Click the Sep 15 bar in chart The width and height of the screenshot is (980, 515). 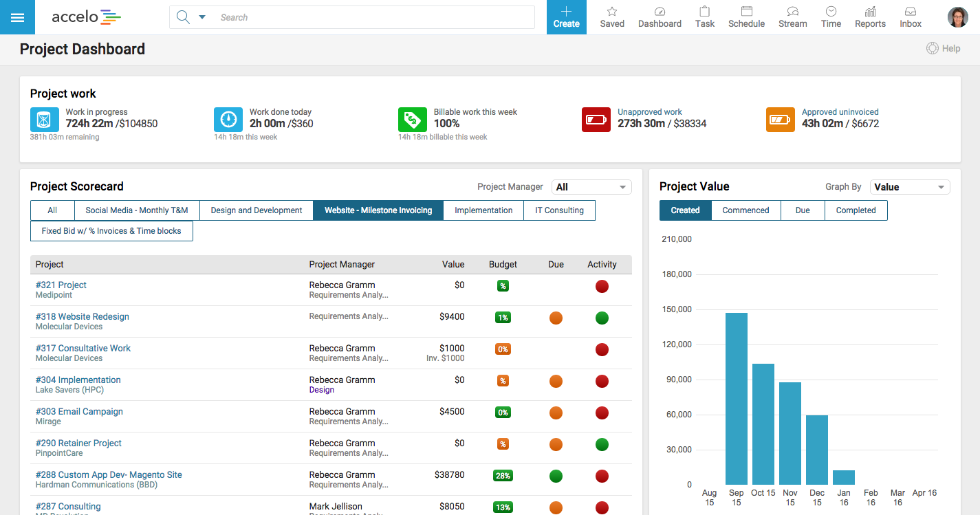736,399
